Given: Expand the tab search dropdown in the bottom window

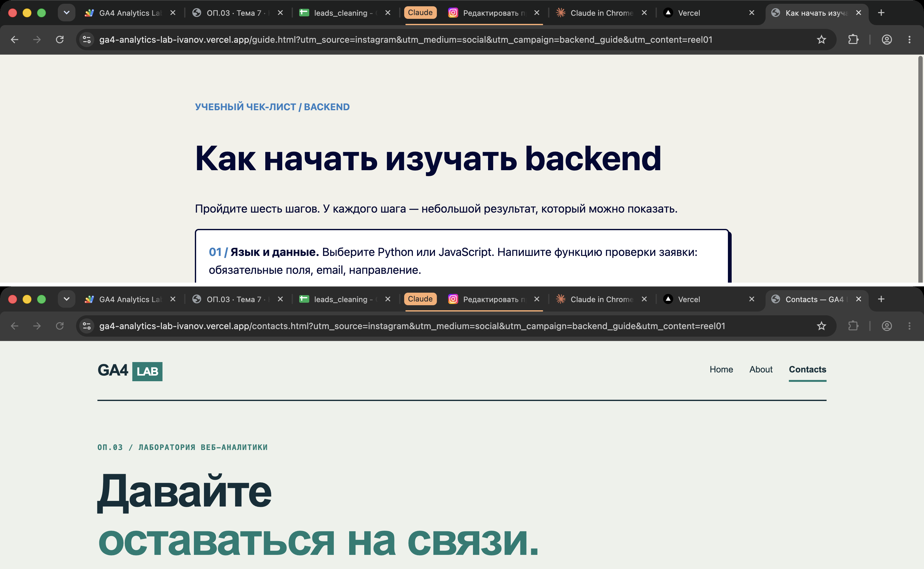Looking at the screenshot, I should click(67, 299).
